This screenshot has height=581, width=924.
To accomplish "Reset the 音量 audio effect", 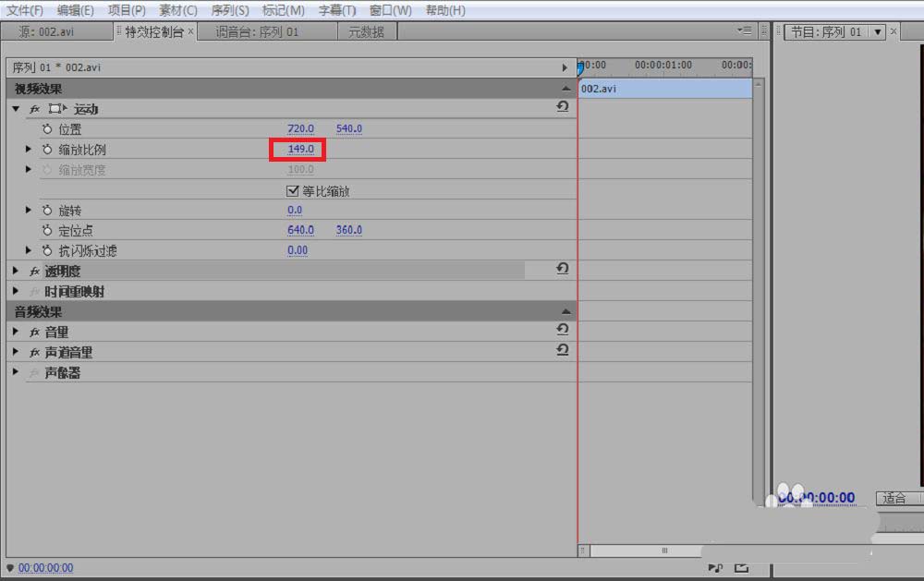I will (562, 330).
